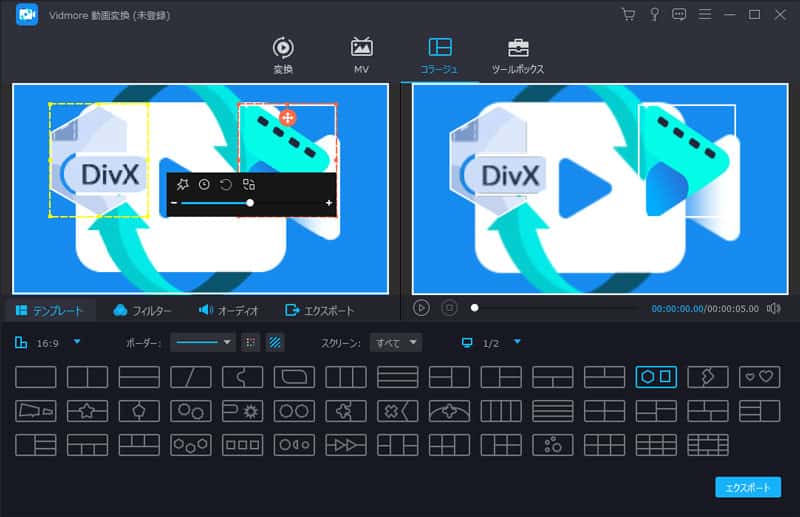Click the swap layout icon in clip toolbar
The height and width of the screenshot is (517, 800).
pyautogui.click(x=249, y=184)
